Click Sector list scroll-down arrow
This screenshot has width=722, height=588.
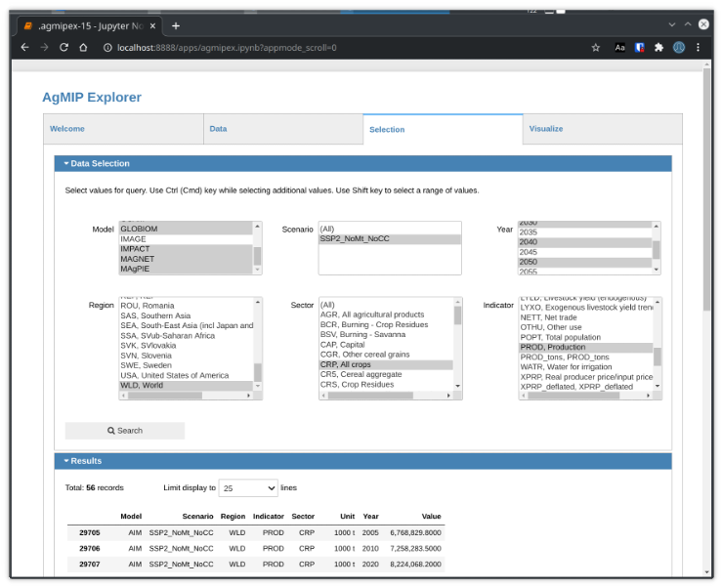457,386
